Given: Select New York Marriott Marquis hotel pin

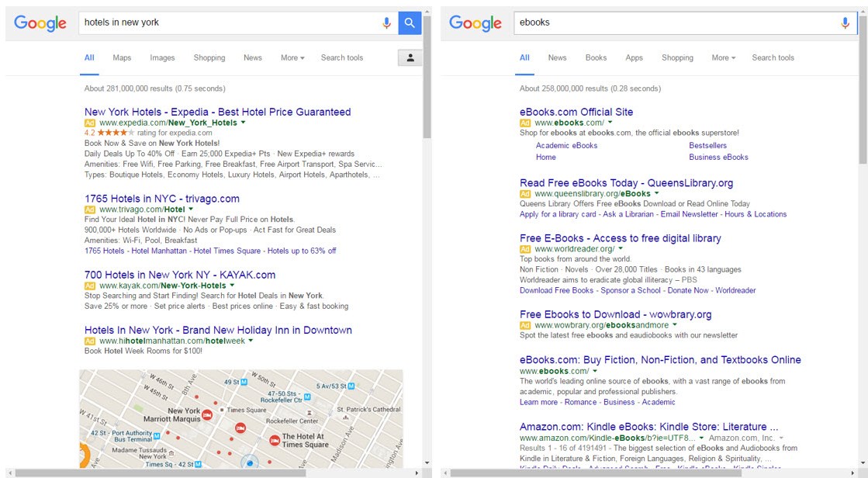Looking at the screenshot, I should click(x=207, y=414).
